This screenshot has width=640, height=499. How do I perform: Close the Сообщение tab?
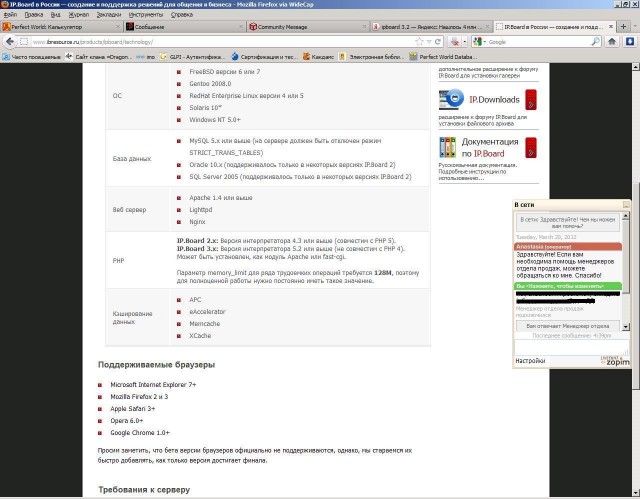pos(241,27)
